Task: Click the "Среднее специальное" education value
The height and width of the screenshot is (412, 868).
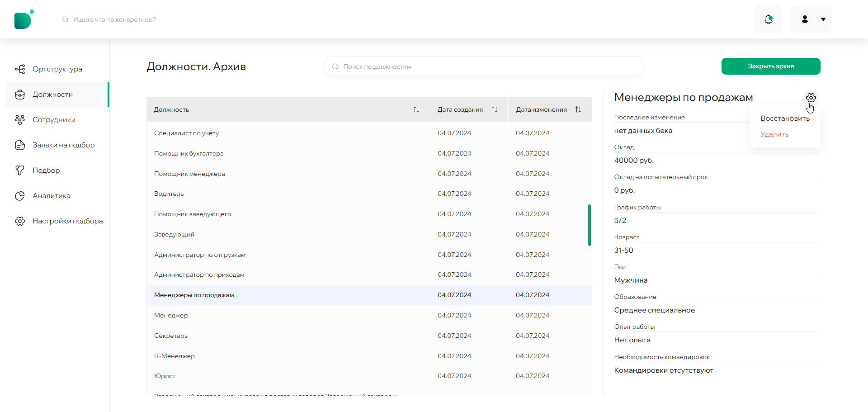Action: (x=654, y=310)
